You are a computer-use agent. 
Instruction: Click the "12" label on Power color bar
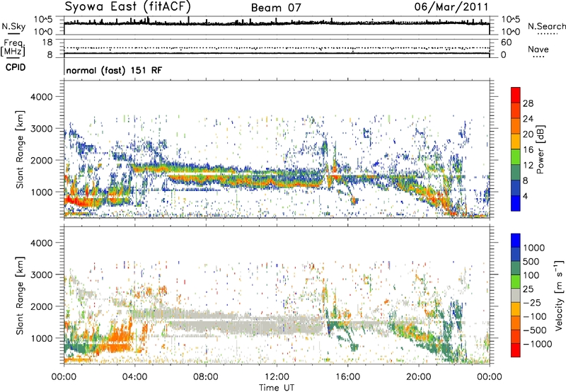click(528, 166)
